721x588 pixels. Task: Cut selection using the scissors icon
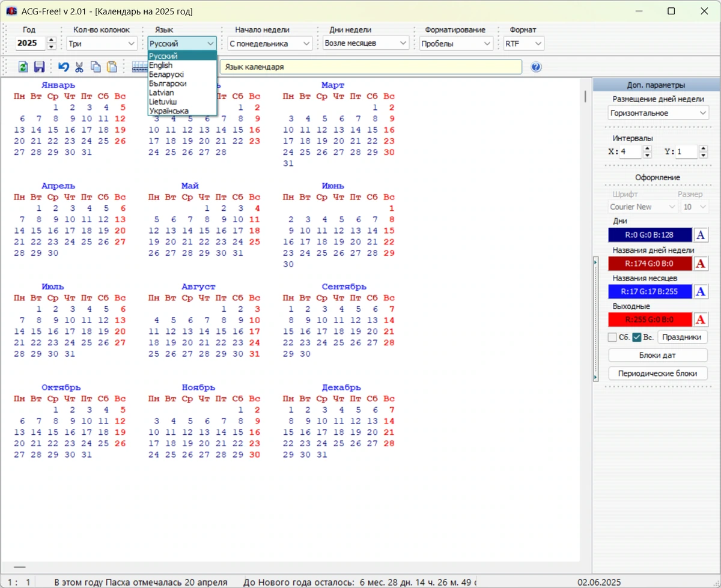coord(79,67)
